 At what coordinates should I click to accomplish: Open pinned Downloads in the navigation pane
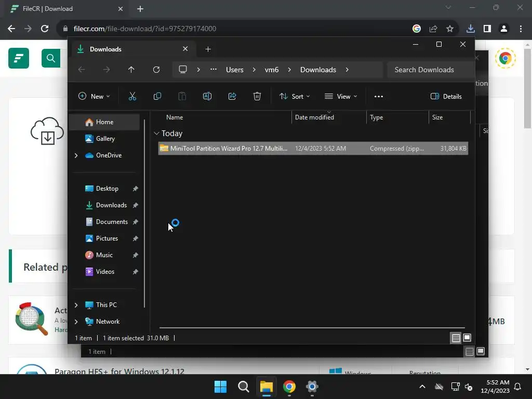tap(111, 205)
